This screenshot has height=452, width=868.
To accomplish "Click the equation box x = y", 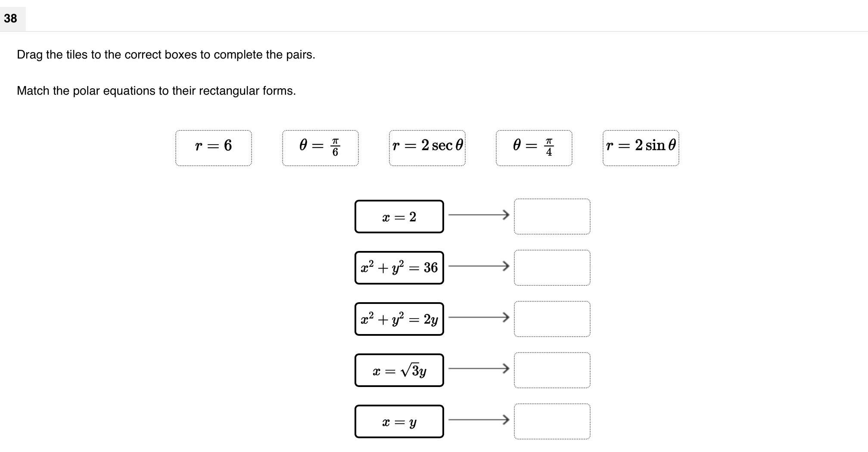I will (399, 421).
